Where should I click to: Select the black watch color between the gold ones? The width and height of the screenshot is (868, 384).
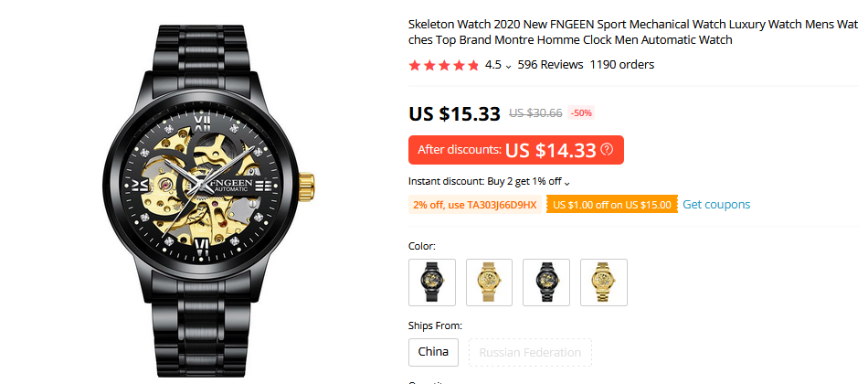click(x=546, y=283)
